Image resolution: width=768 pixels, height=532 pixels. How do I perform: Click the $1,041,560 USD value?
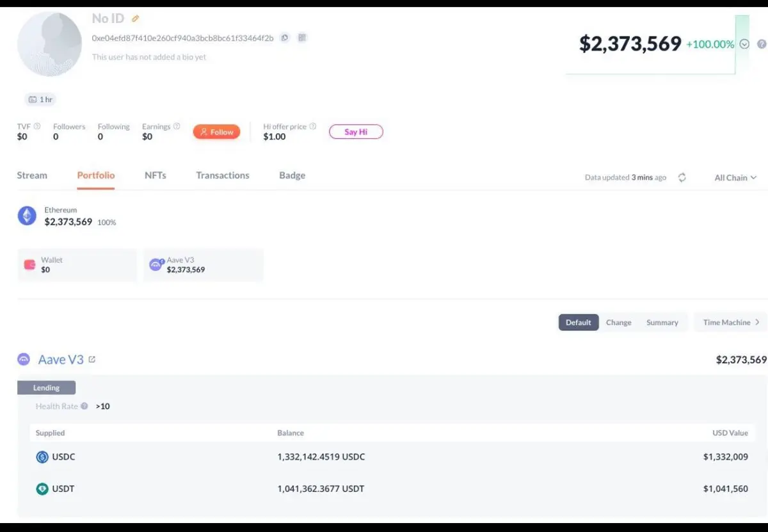[725, 489]
